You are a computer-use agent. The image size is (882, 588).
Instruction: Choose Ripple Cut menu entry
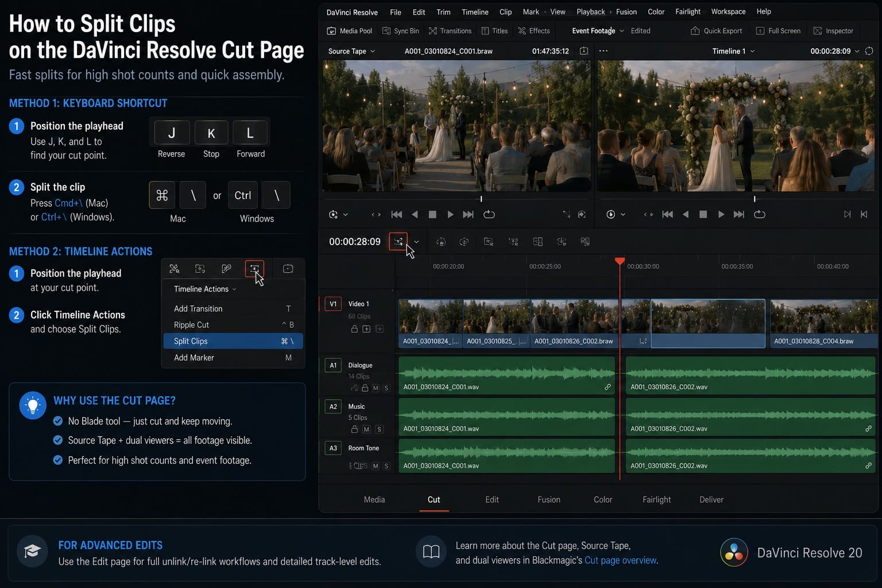(233, 324)
